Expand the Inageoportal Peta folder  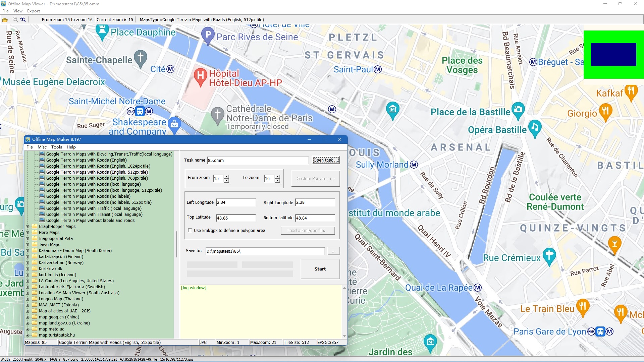pyautogui.click(x=28, y=239)
